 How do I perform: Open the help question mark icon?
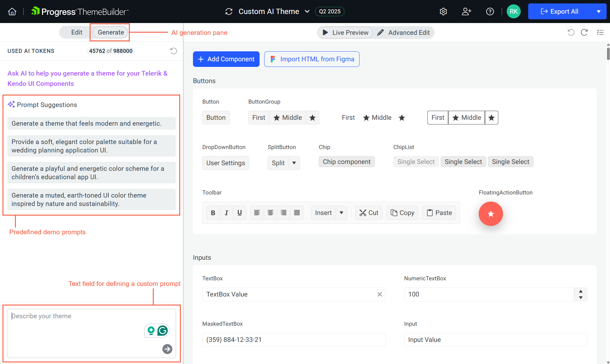(490, 12)
